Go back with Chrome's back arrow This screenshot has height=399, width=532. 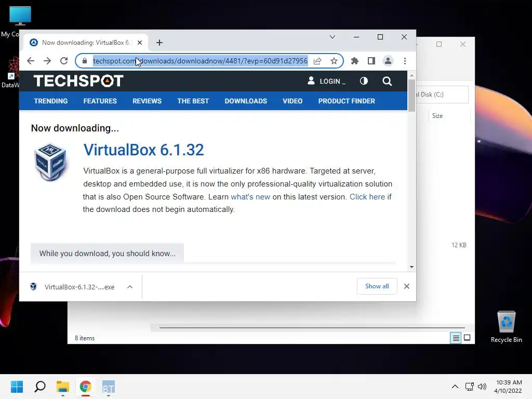click(x=31, y=61)
